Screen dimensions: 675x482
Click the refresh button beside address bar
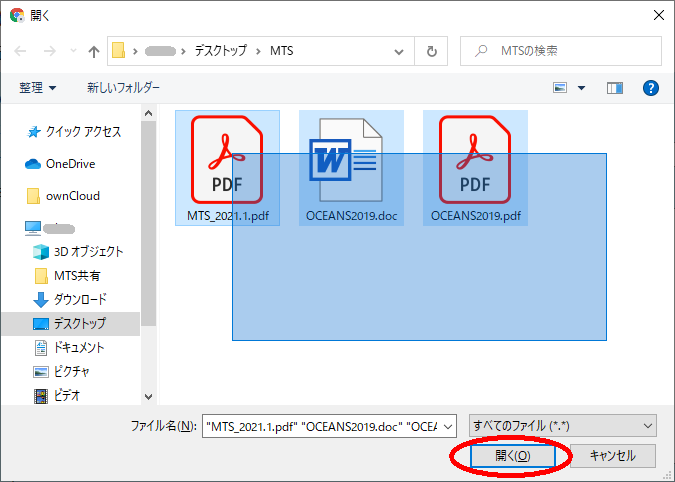click(x=431, y=50)
